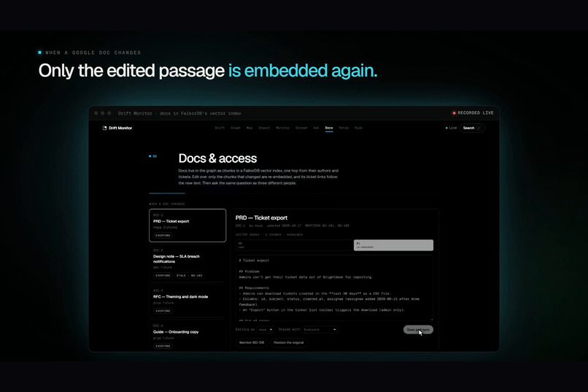This screenshot has width=588, height=392.
Task: Select the active Docs tab
Action: click(329, 128)
